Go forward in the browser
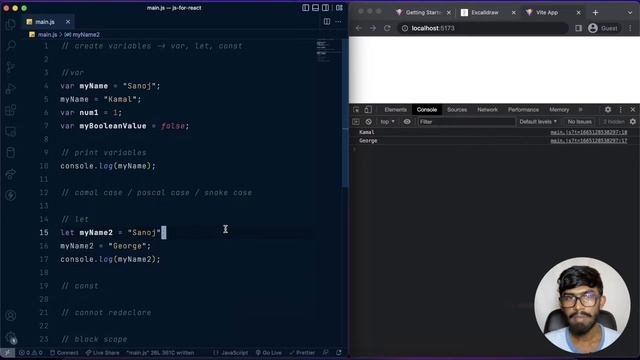 (x=373, y=28)
